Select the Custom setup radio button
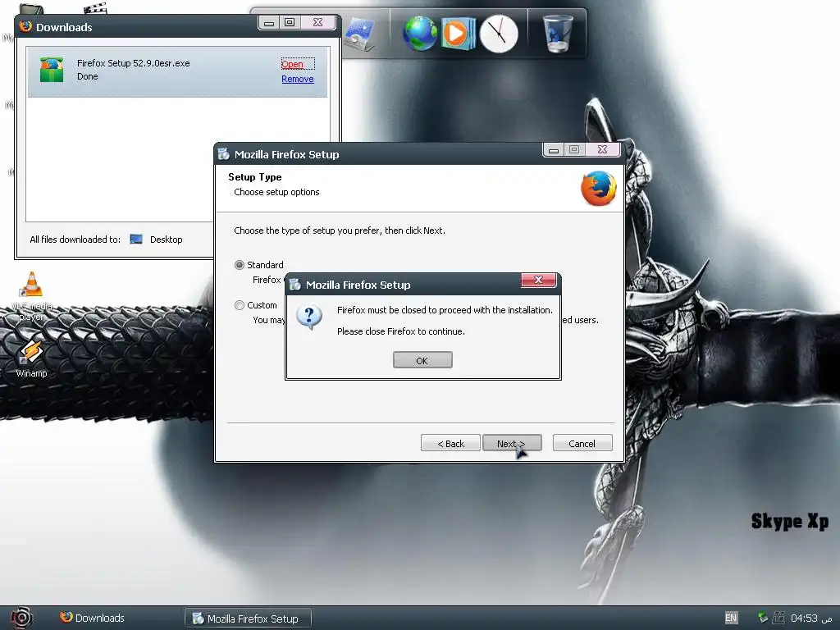 click(240, 305)
